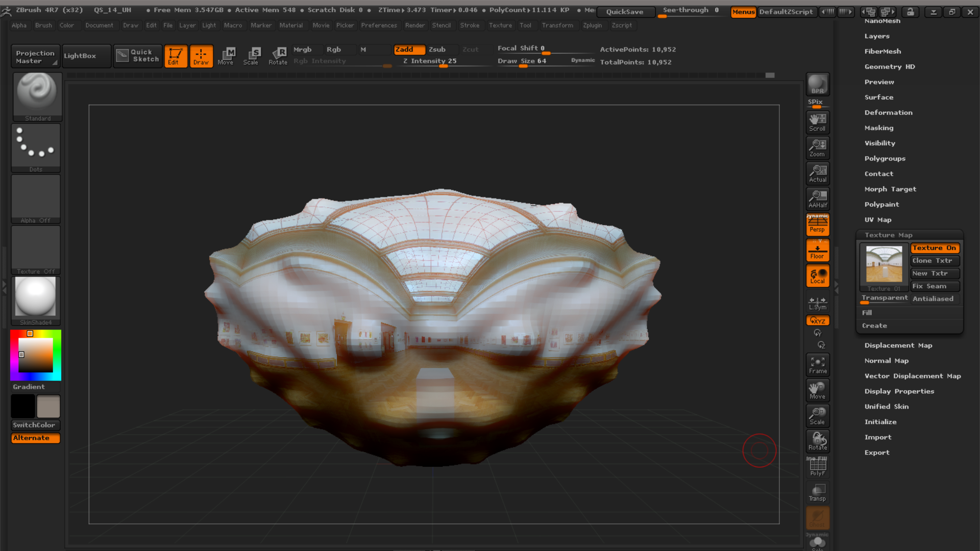
Task: Click the QuickSave button
Action: pyautogui.click(x=626, y=12)
